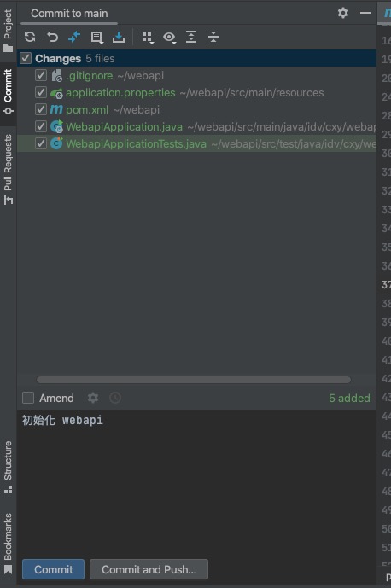Click the Collapse All icon
This screenshot has height=588, width=391.
[213, 38]
